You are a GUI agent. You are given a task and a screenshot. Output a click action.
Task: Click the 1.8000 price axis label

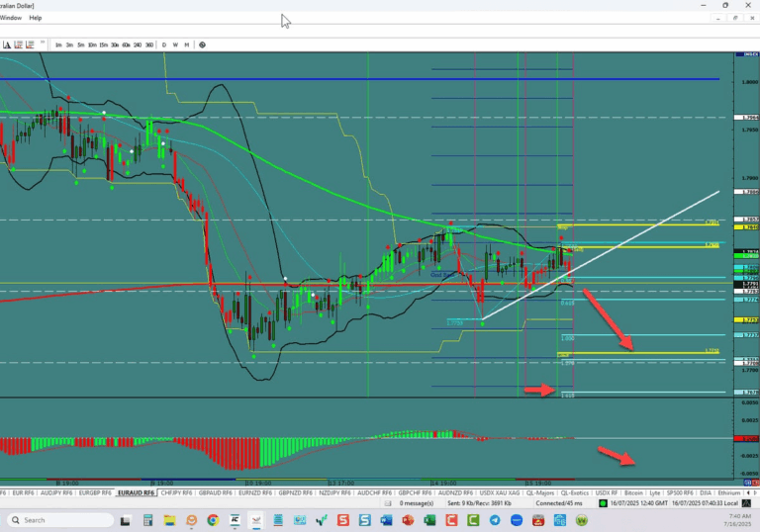[x=750, y=82]
